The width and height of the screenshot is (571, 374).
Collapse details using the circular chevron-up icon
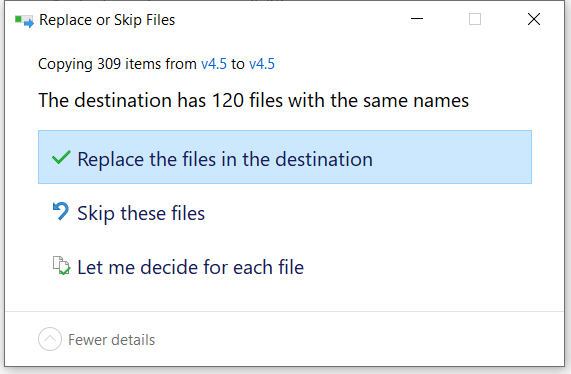(50, 339)
